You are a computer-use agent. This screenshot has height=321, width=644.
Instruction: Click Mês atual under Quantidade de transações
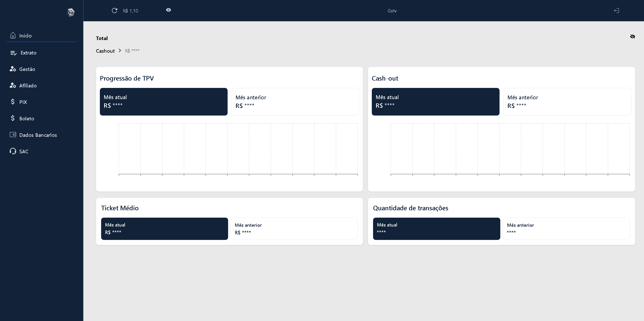(436, 229)
